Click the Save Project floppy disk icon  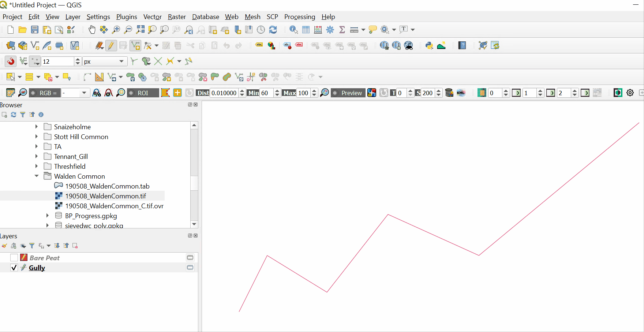click(x=35, y=30)
